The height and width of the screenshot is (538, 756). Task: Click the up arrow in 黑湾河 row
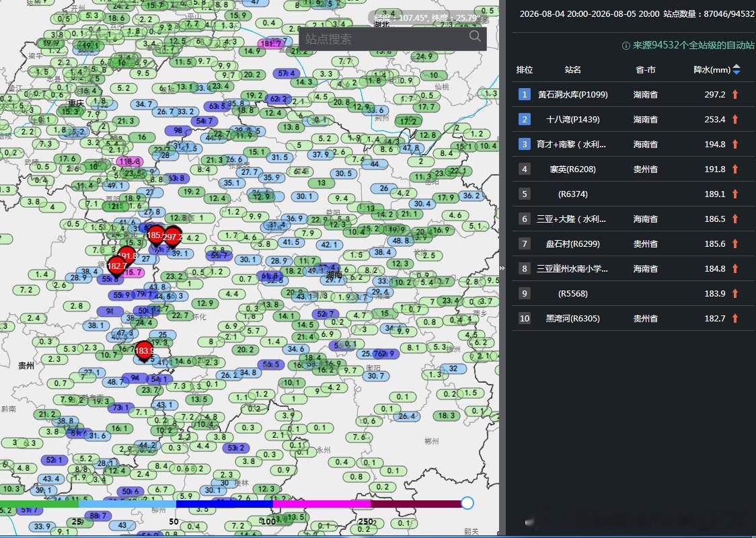(x=735, y=318)
